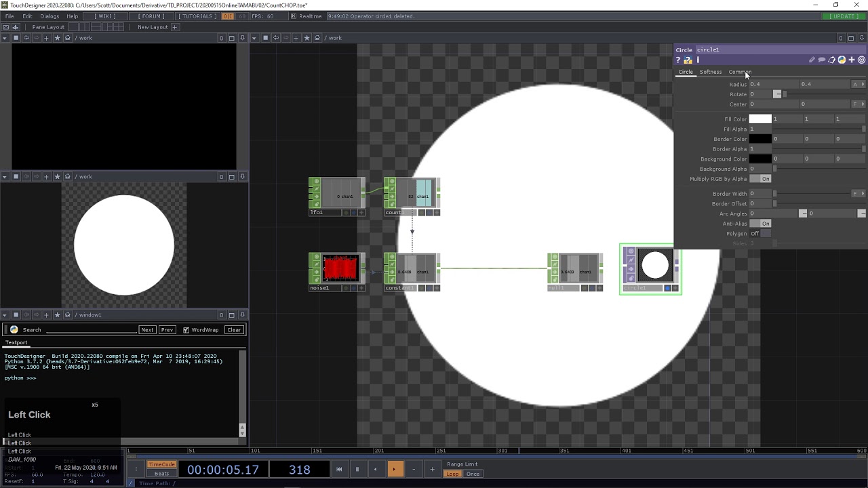Switch to Common parameter tab
Viewport: 868px width, 488px height.
(x=740, y=72)
